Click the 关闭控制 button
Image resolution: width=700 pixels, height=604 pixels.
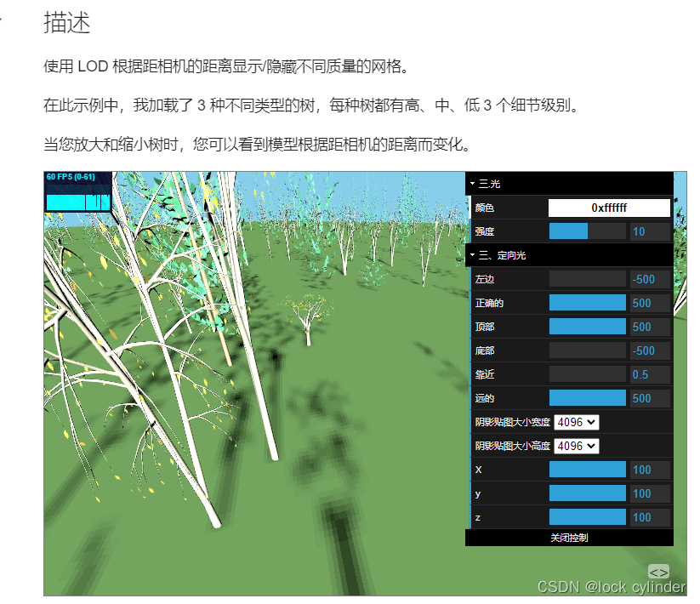click(568, 537)
